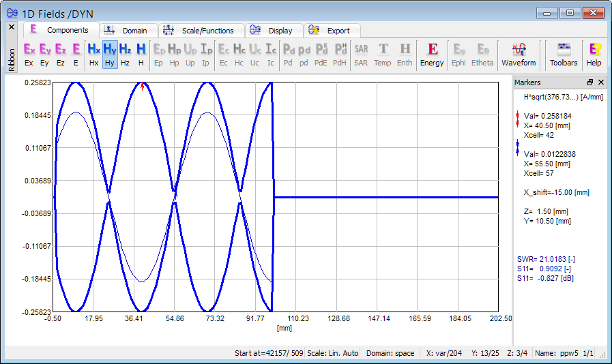This screenshot has height=364, width=612.
Task: Toggle the total H field display
Action: [x=141, y=53]
